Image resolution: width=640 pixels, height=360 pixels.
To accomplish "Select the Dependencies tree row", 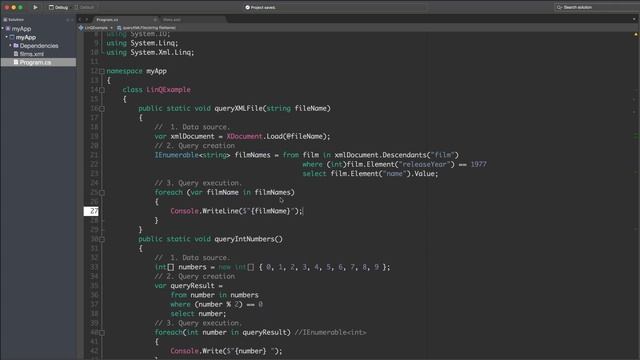I will tap(38, 46).
